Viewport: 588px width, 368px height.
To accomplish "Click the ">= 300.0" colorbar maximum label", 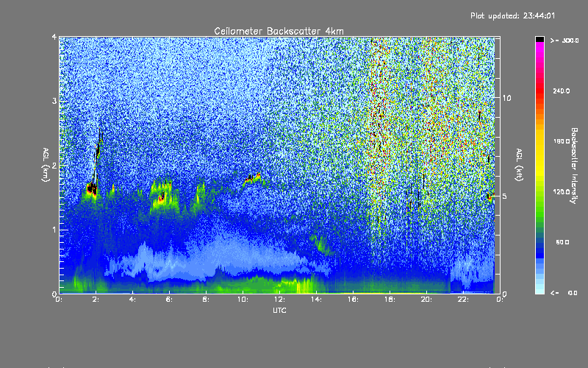I will pos(564,40).
